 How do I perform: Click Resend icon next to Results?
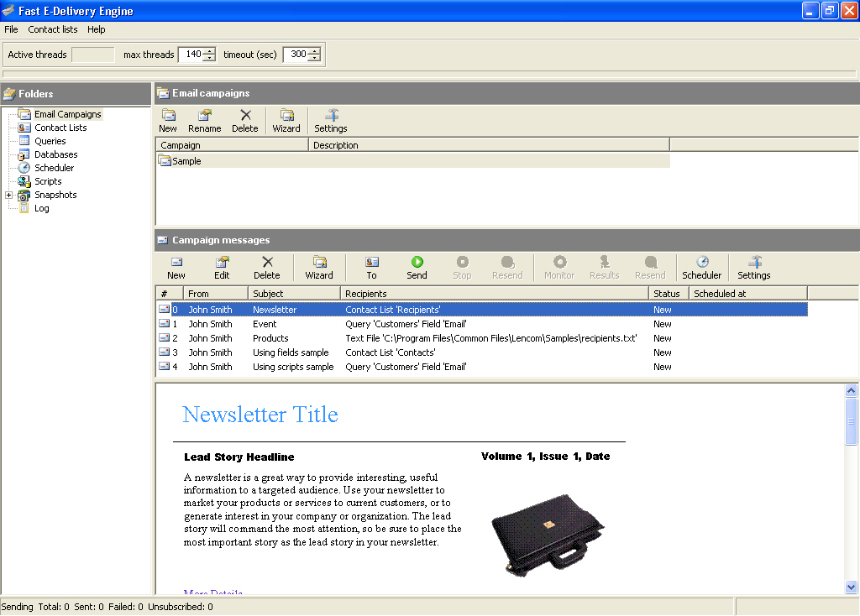coord(650,268)
